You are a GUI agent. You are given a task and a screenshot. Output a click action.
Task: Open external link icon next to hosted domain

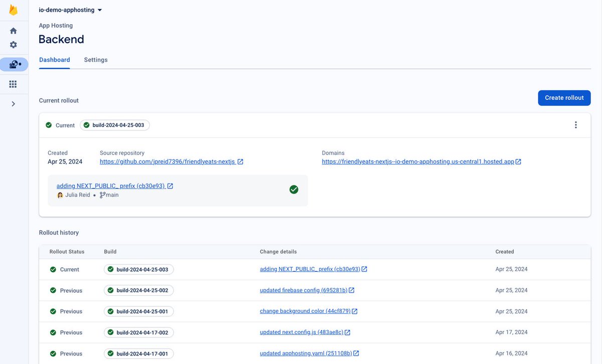pyautogui.click(x=518, y=161)
